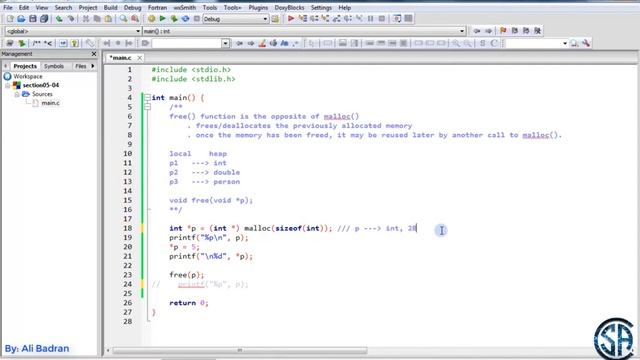The image size is (640, 360).
Task: Open the Debug menu
Action: click(x=132, y=7)
